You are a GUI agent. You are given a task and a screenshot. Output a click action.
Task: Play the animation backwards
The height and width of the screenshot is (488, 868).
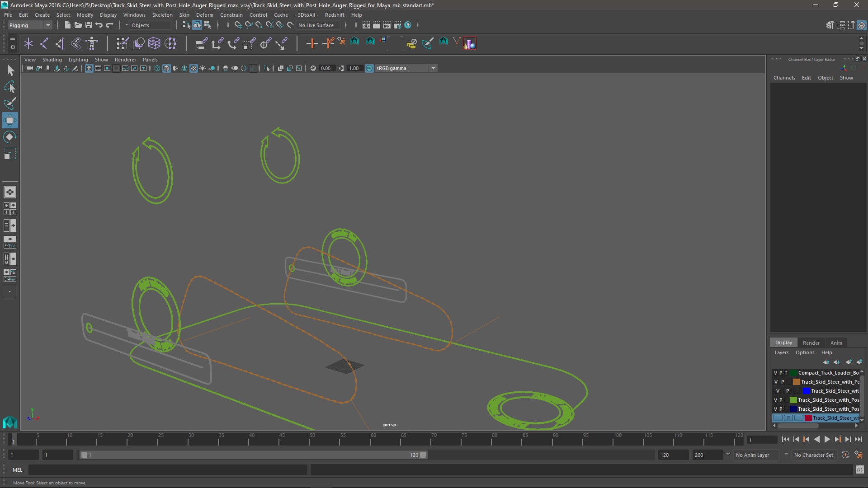tap(816, 439)
